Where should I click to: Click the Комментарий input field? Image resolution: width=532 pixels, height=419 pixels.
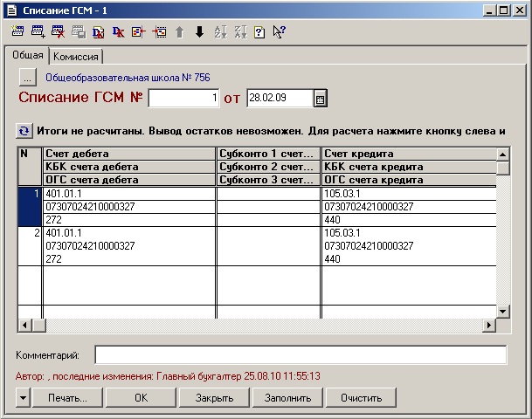(301, 355)
